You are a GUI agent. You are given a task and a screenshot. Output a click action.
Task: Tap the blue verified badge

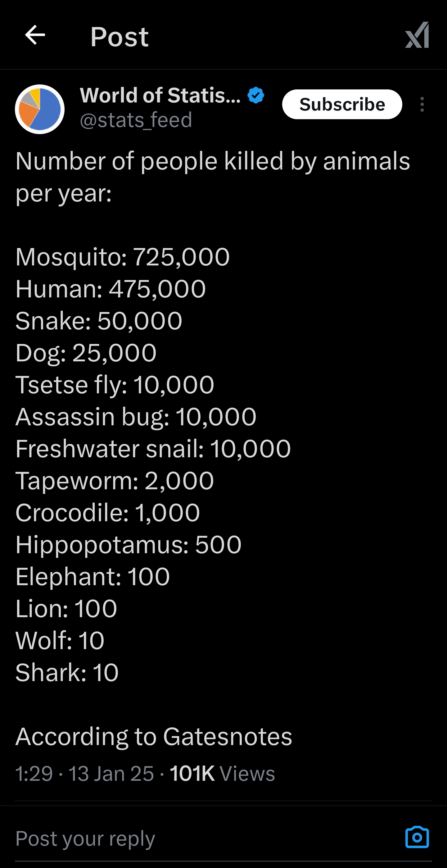(256, 95)
